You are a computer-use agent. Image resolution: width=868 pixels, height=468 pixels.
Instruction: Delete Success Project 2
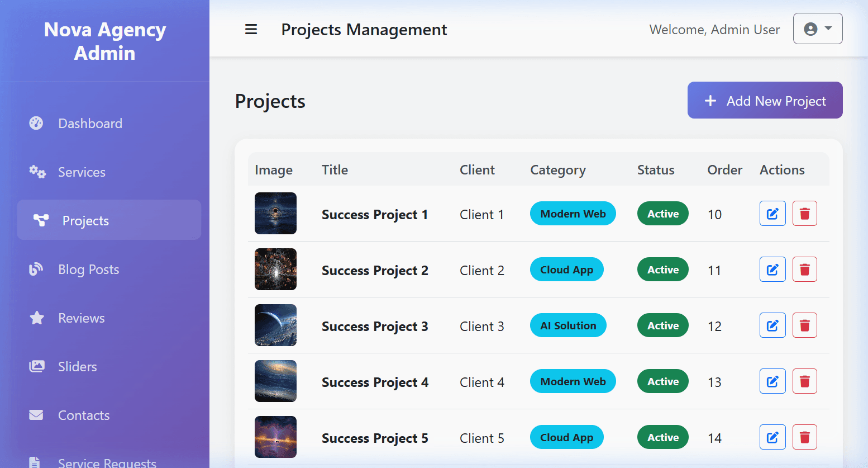(805, 270)
